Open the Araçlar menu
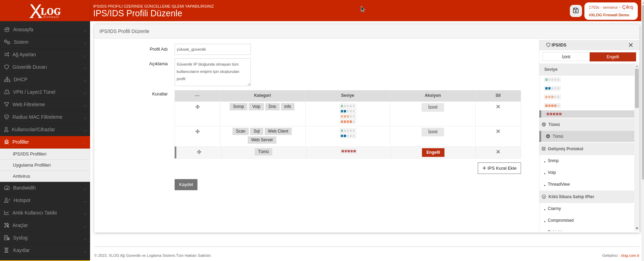Screen dimensions: 644x261 45,225
